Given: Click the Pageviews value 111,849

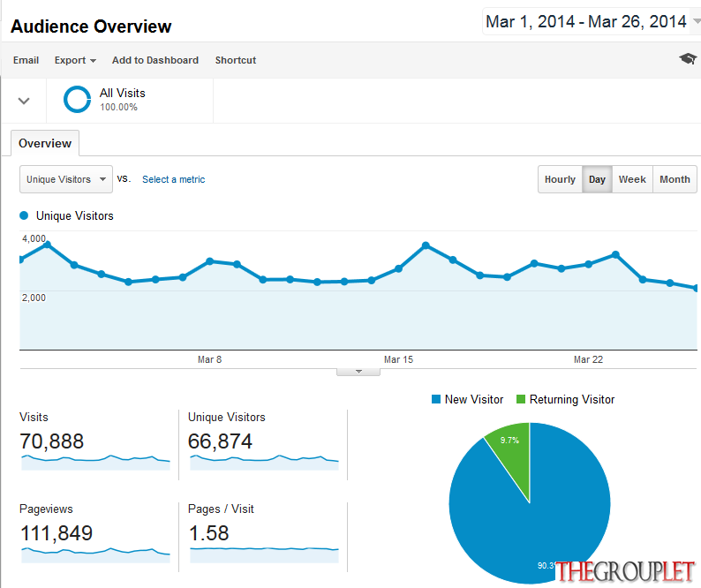Looking at the screenshot, I should click(x=57, y=533).
